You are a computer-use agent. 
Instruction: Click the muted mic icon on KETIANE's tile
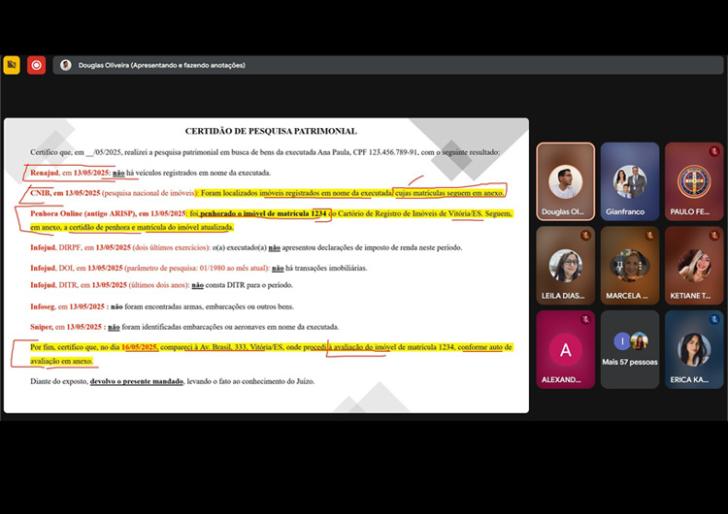(714, 235)
